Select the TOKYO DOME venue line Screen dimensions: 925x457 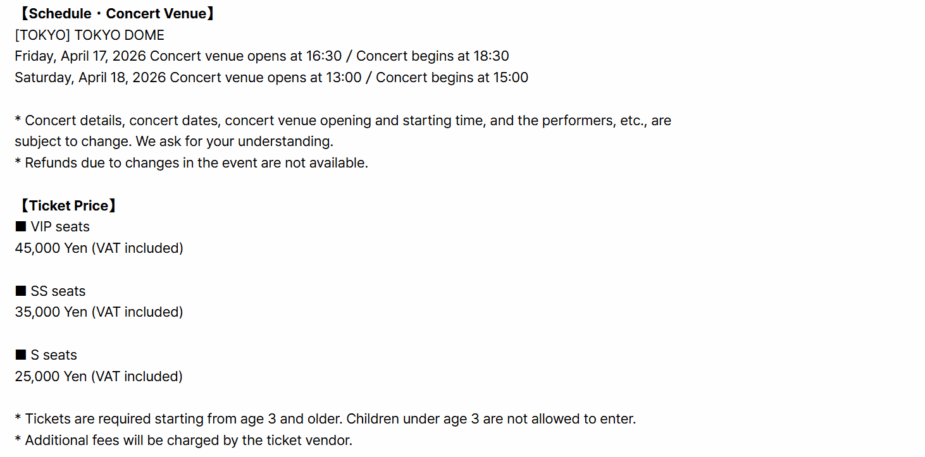[89, 35]
